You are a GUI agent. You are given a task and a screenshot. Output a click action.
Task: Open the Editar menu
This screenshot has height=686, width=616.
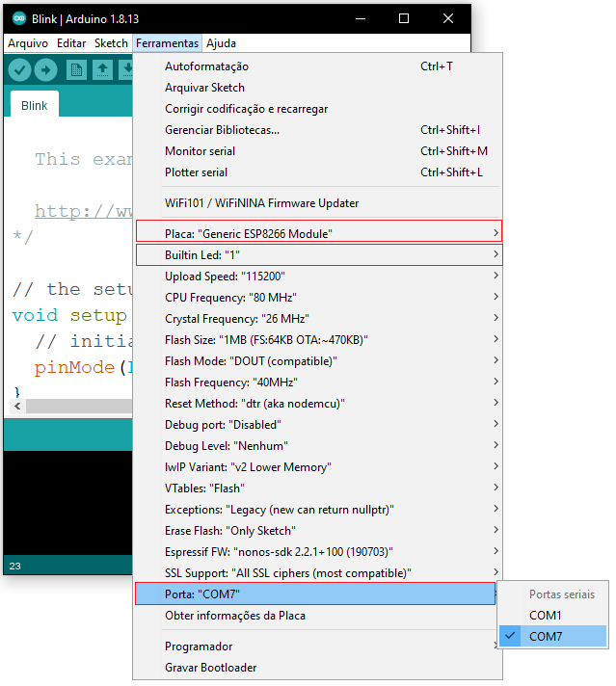tap(71, 43)
